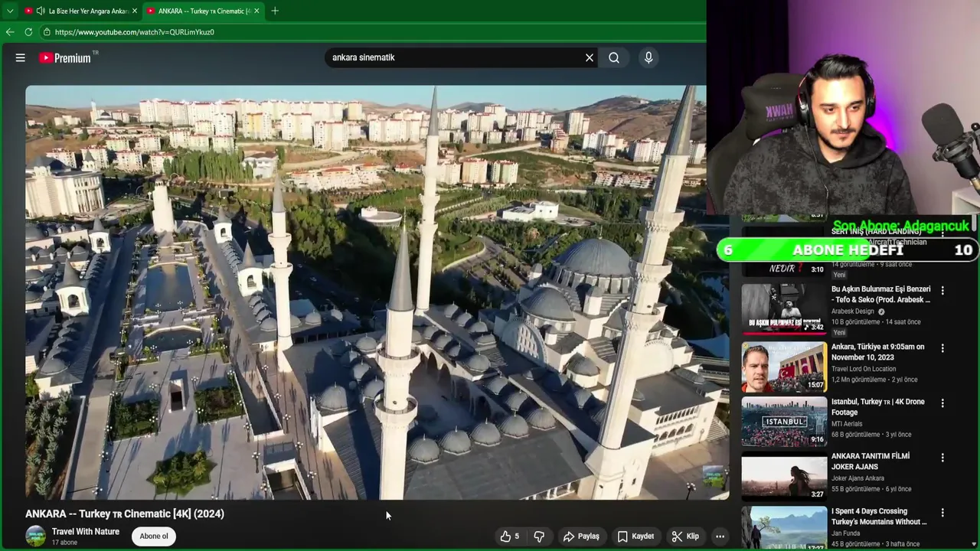
Task: Open the tab list dropdown arrow
Action: point(10,11)
